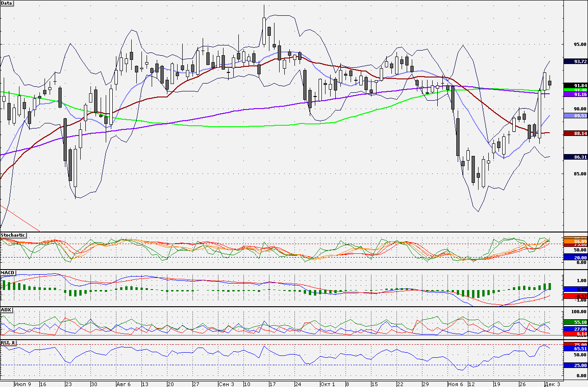Select the Ноя 6 date marker

coord(455,384)
